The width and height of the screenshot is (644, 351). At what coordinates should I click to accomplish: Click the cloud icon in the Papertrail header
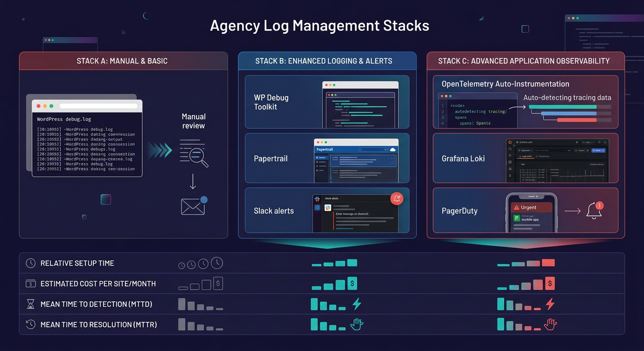click(x=392, y=149)
